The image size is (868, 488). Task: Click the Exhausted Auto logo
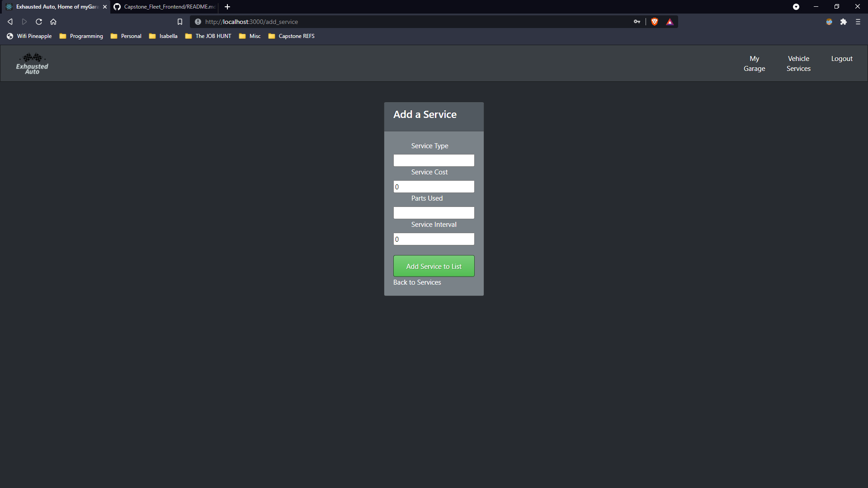coord(32,63)
